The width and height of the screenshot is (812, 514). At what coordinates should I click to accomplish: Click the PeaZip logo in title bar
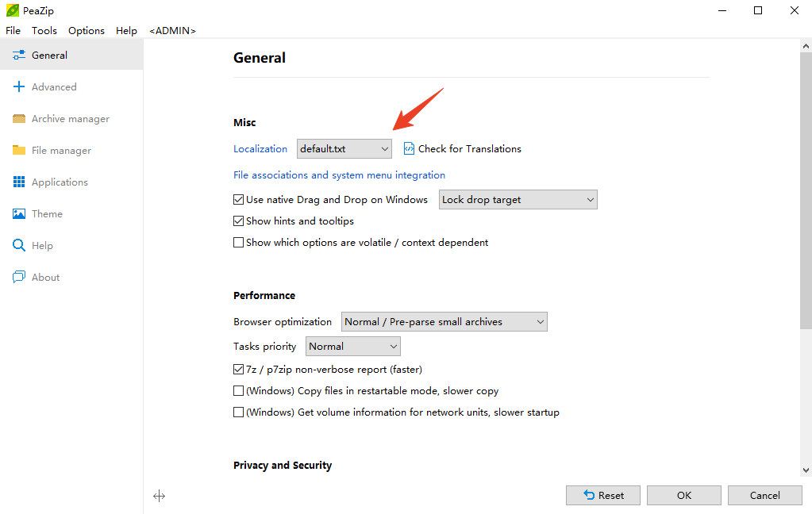coord(13,10)
